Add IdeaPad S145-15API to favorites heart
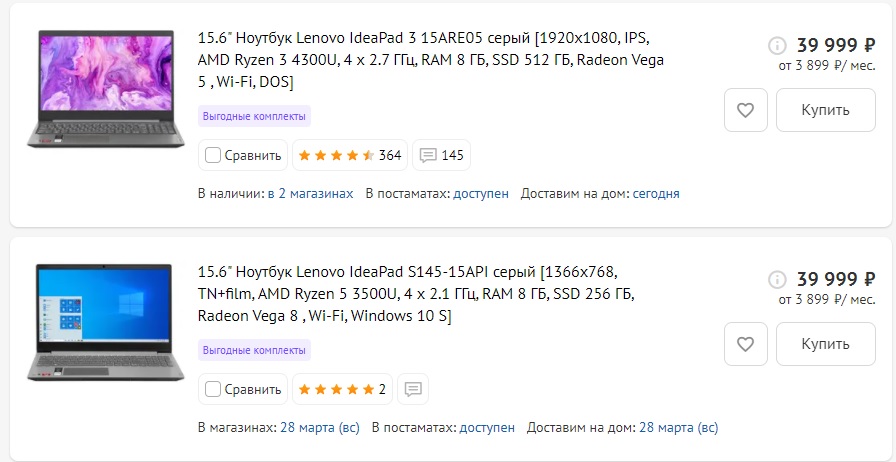This screenshot has width=896, height=462. tap(745, 344)
